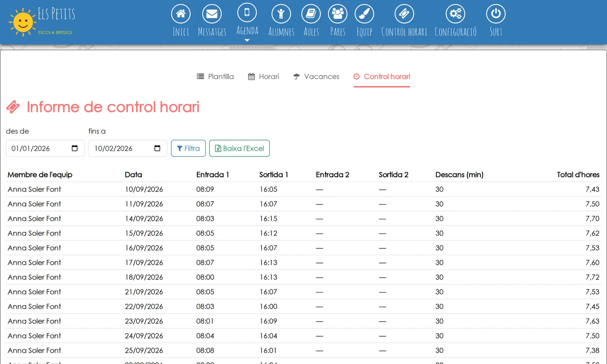Switch to the Vacances tab
607x364 pixels.
(x=316, y=77)
